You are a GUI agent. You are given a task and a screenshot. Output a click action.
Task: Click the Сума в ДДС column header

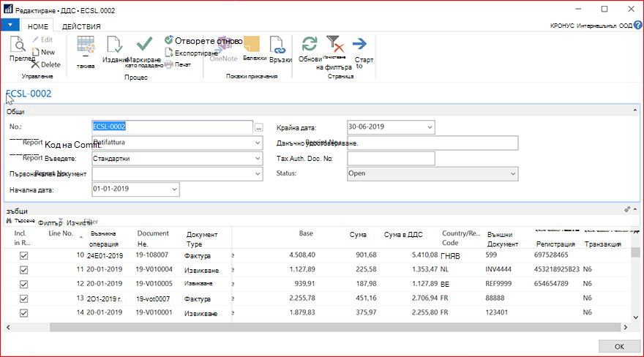[403, 235]
